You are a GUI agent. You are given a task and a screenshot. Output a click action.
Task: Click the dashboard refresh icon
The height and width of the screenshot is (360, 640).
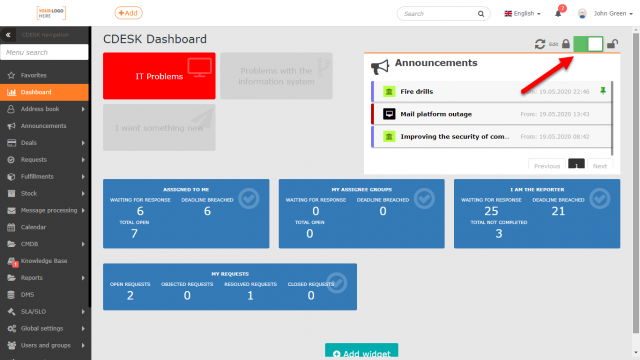point(540,44)
